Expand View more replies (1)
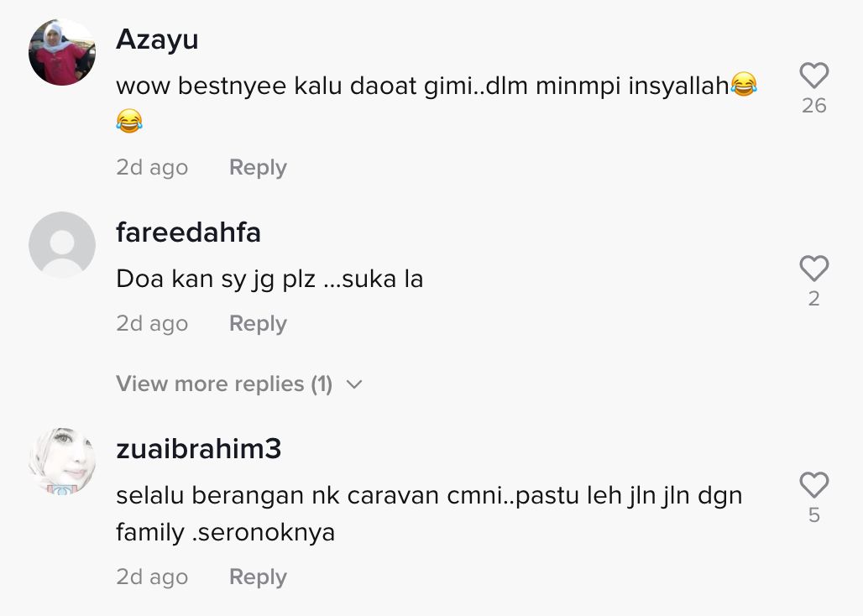The width and height of the screenshot is (863, 616). click(x=239, y=384)
